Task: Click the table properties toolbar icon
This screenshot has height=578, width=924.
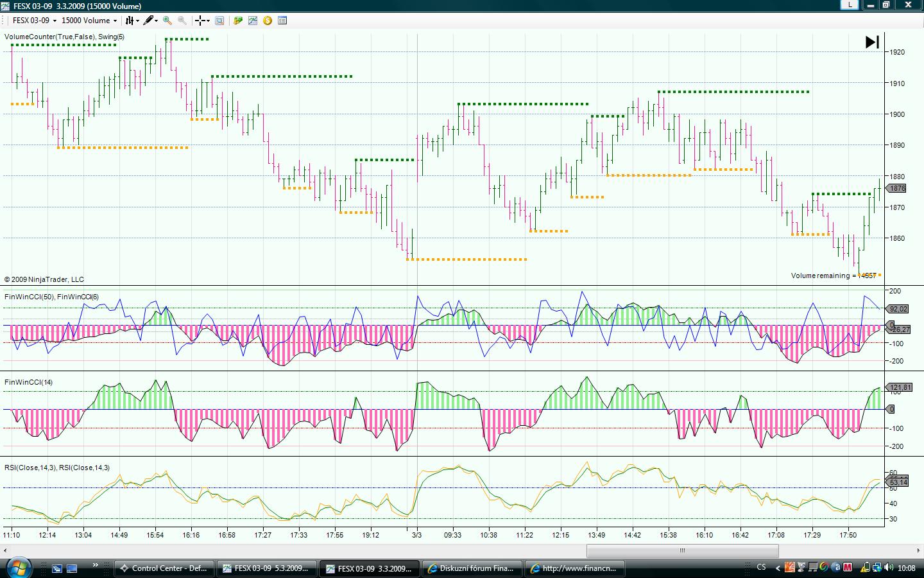Action: pos(282,21)
